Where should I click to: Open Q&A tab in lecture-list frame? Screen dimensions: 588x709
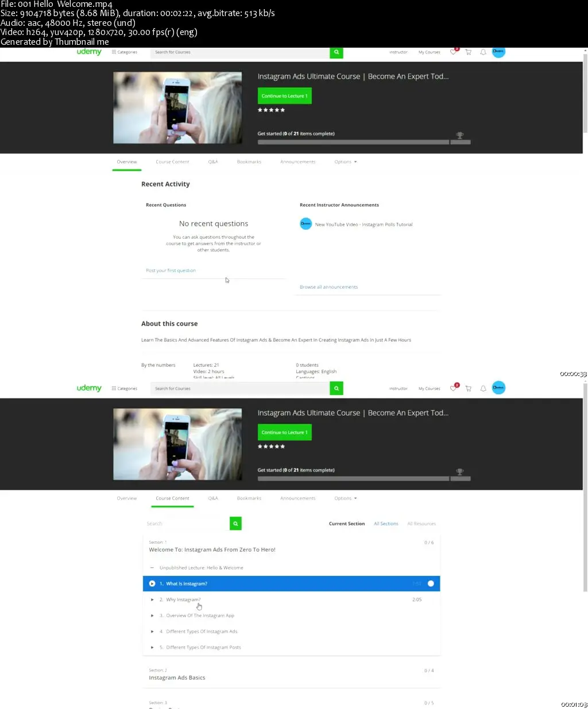213,498
